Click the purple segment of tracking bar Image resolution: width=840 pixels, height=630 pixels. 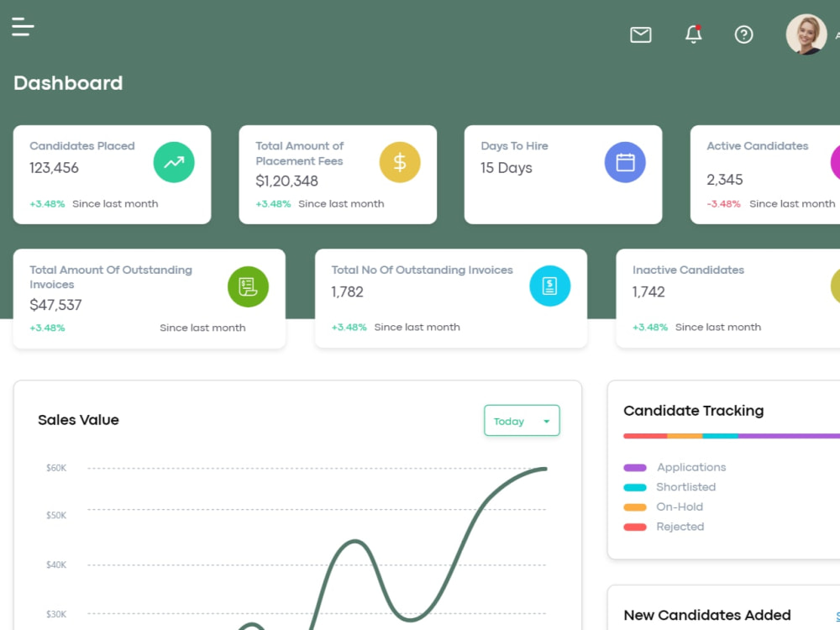(x=789, y=436)
